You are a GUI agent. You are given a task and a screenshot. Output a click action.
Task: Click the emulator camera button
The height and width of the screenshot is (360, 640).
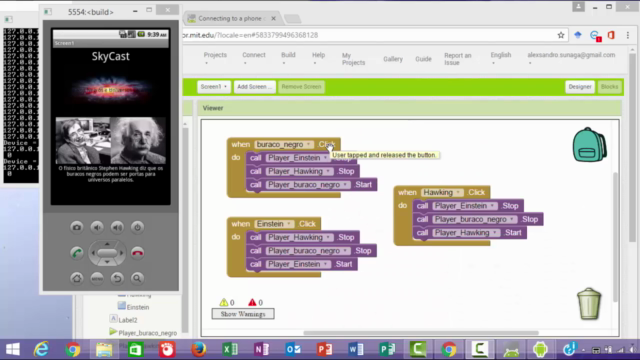point(77,227)
